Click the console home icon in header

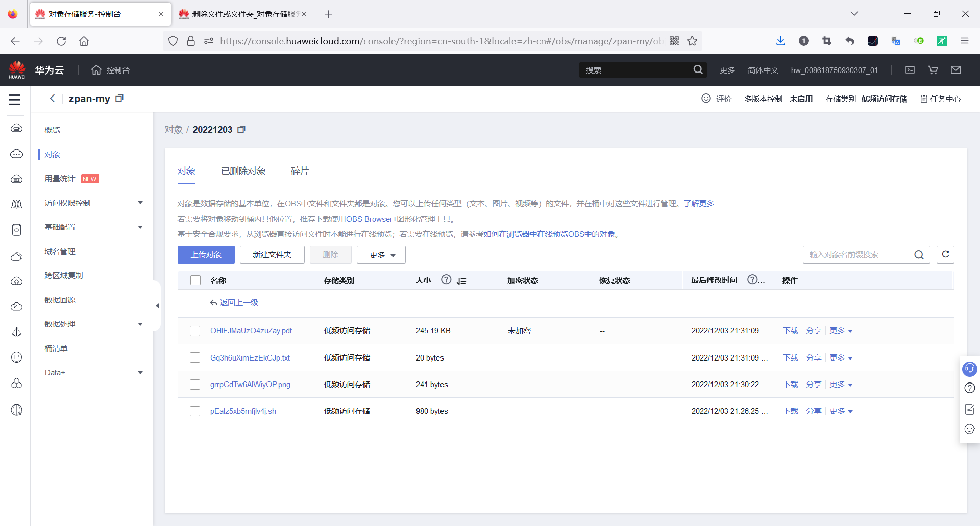point(96,70)
